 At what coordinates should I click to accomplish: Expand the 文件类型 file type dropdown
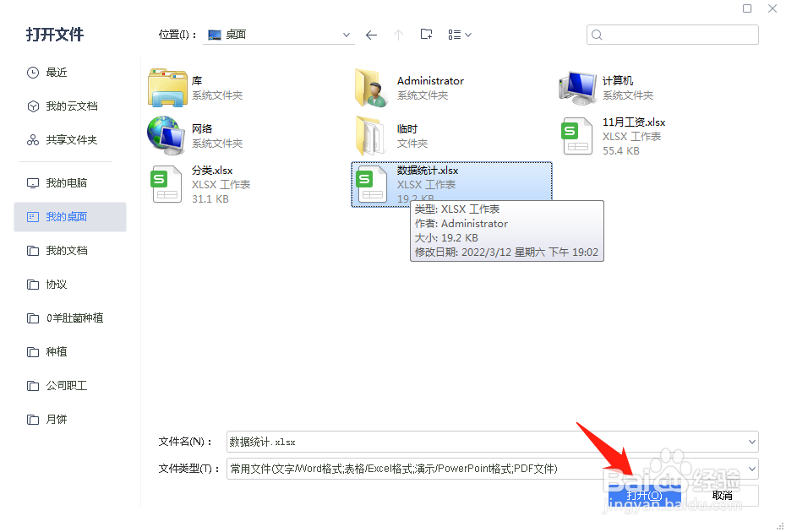(x=751, y=469)
